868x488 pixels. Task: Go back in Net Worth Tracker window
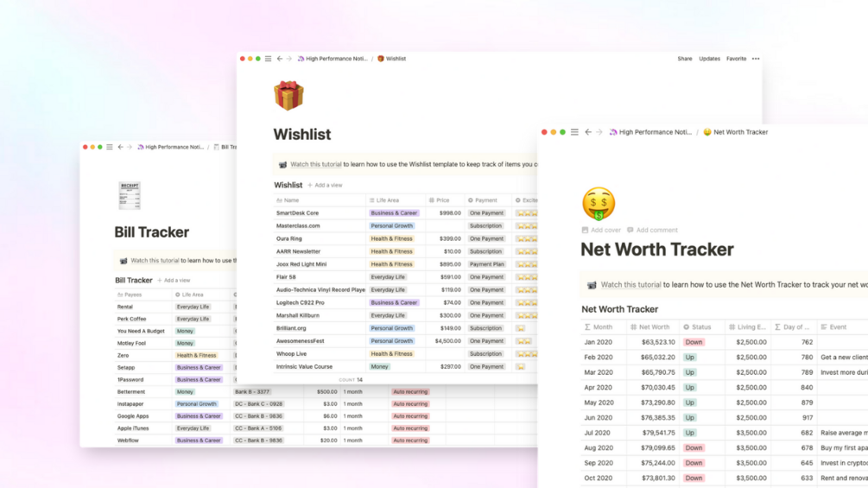pos(588,132)
